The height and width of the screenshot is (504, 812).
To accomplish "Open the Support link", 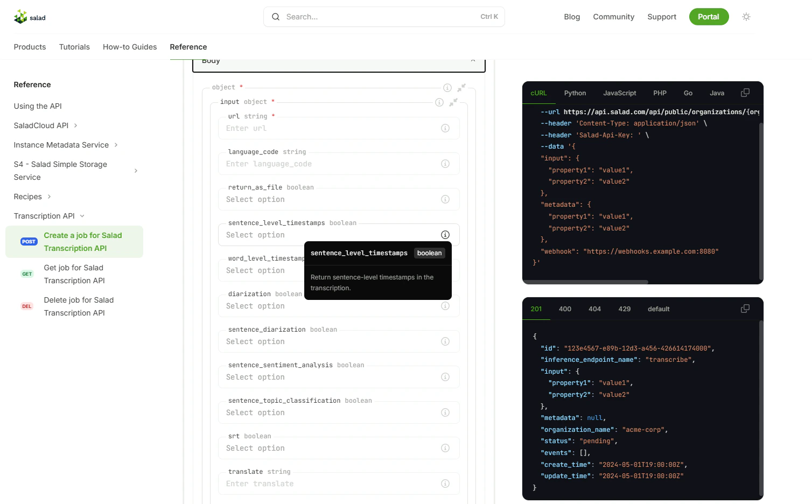I will coord(662,17).
